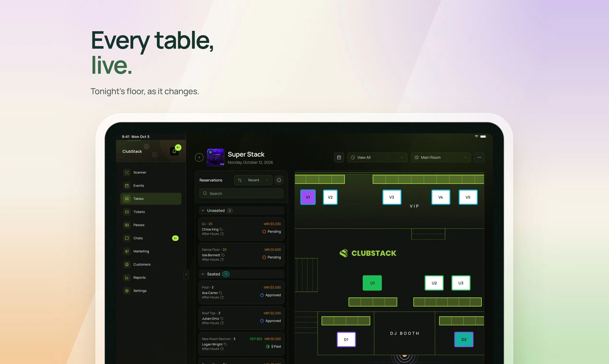This screenshot has height=364, width=609.
Task: Open Julian Ortiz's reservation card
Action: click(241, 318)
